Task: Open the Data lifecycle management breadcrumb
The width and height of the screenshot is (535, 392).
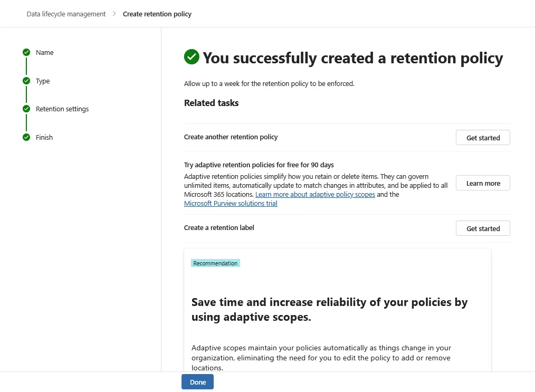Action: click(65, 14)
